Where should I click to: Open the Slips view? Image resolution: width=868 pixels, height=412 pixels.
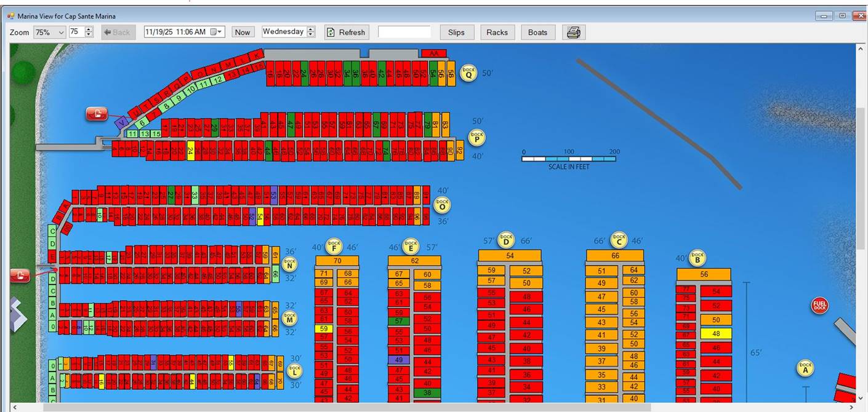click(456, 33)
